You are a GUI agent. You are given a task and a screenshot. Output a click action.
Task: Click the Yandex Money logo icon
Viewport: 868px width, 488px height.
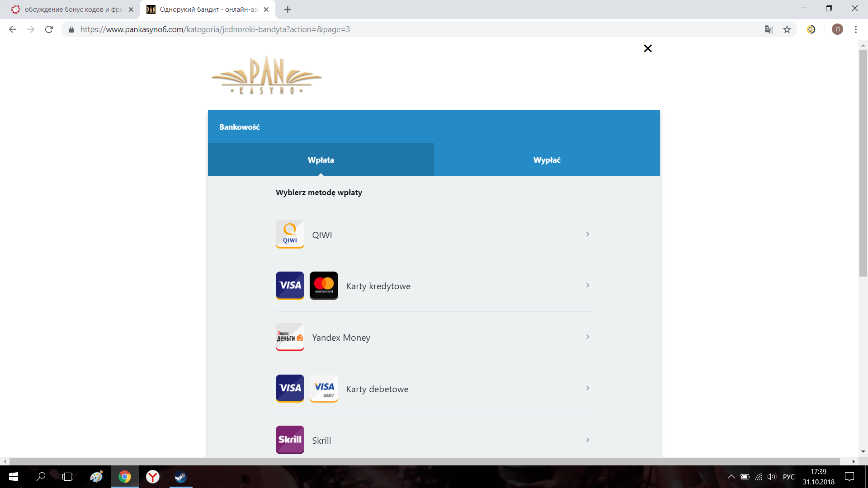pyautogui.click(x=290, y=337)
